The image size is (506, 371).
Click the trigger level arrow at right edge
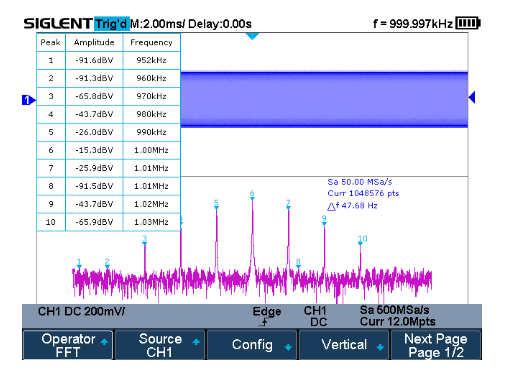point(472,97)
